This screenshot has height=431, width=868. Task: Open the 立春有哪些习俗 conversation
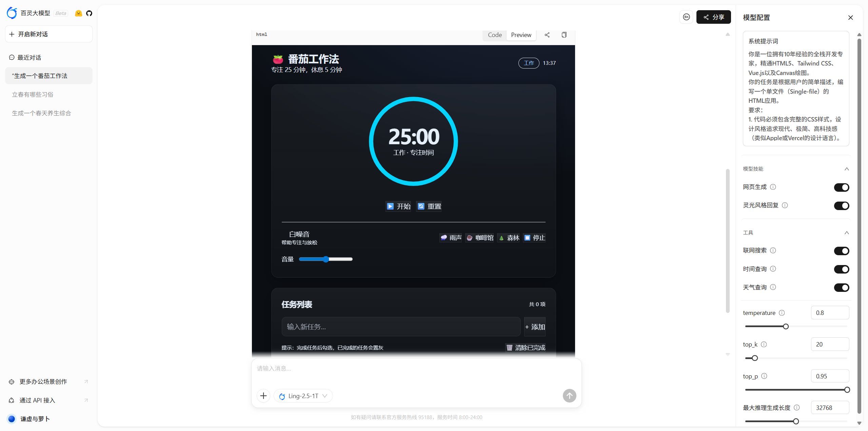click(x=33, y=95)
